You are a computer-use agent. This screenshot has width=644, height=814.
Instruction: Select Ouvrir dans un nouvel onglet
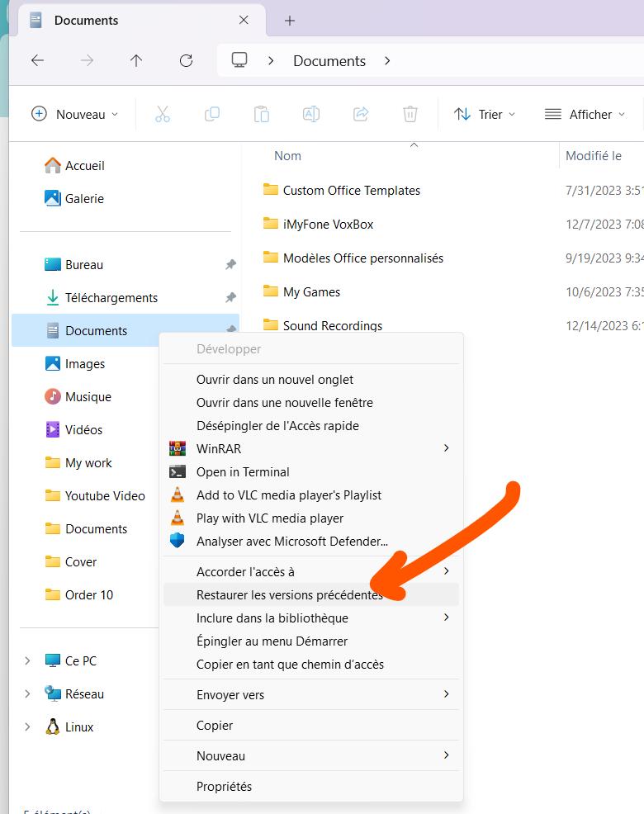311,380
